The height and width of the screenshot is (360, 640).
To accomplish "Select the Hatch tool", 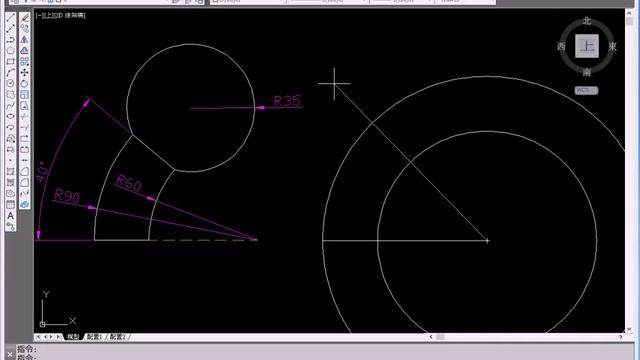I will pos(11,171).
